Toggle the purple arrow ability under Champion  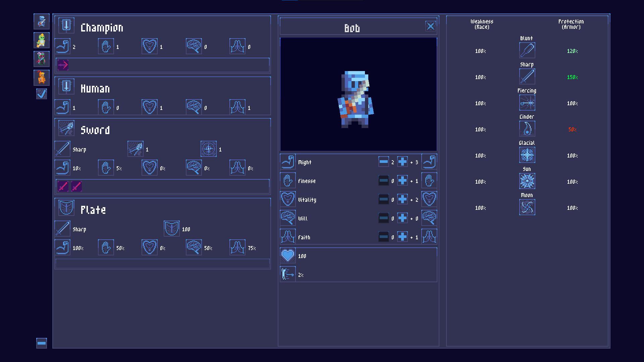coord(62,65)
